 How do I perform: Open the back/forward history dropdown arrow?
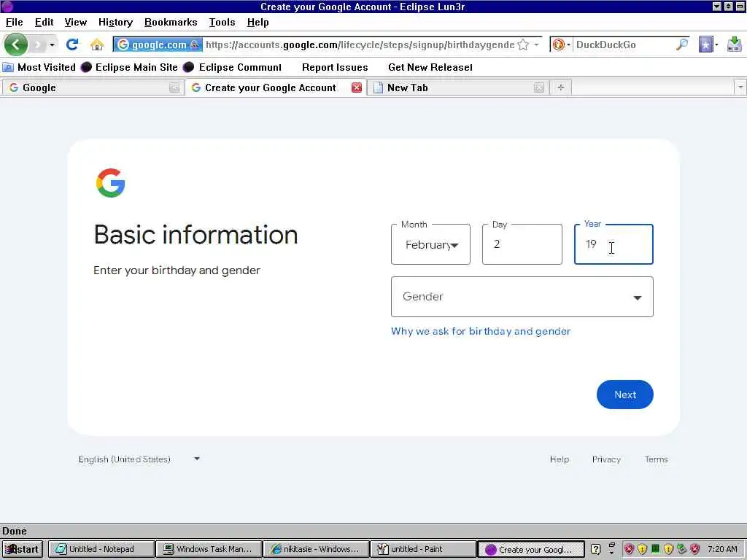click(x=52, y=44)
